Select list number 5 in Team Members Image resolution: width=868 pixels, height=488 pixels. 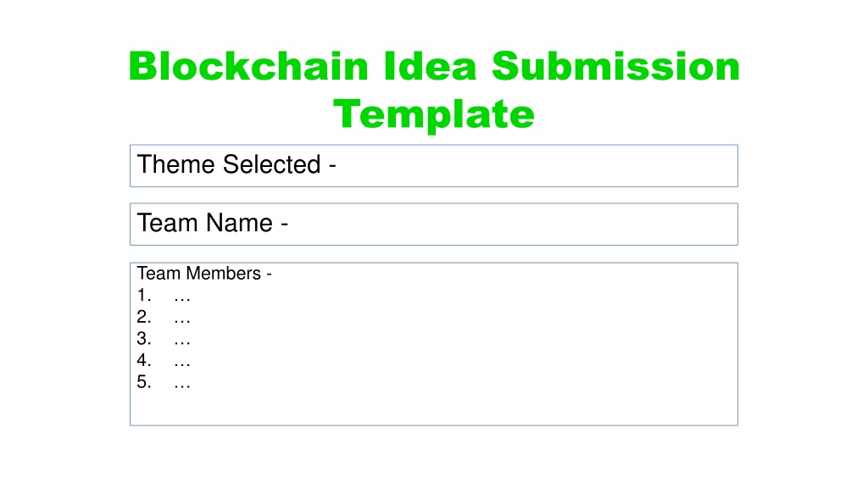click(144, 382)
